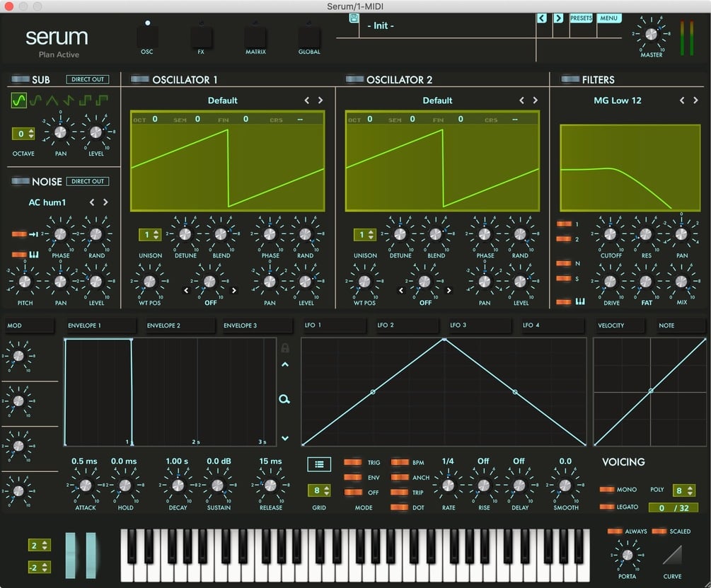Select the rounded sine sub waveform icon
The width and height of the screenshot is (711, 588).
[x=35, y=100]
